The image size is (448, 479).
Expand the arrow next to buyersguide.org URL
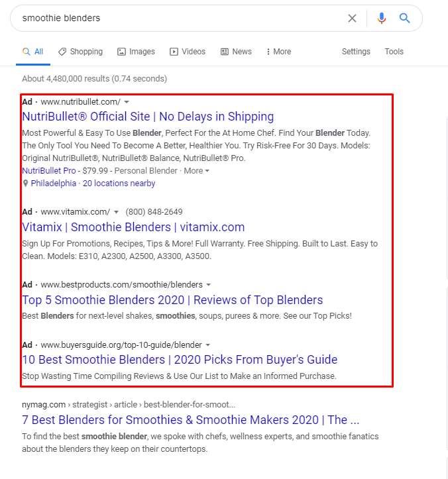tap(207, 345)
